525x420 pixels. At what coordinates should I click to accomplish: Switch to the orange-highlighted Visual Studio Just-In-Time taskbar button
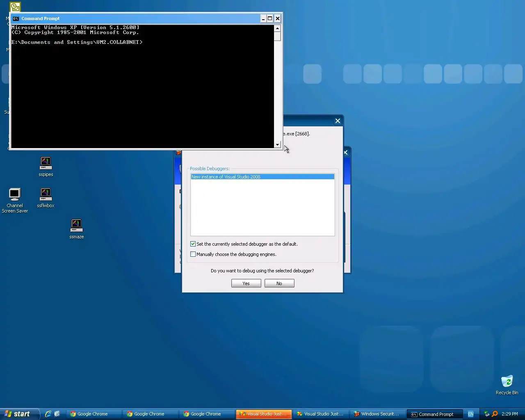point(264,414)
